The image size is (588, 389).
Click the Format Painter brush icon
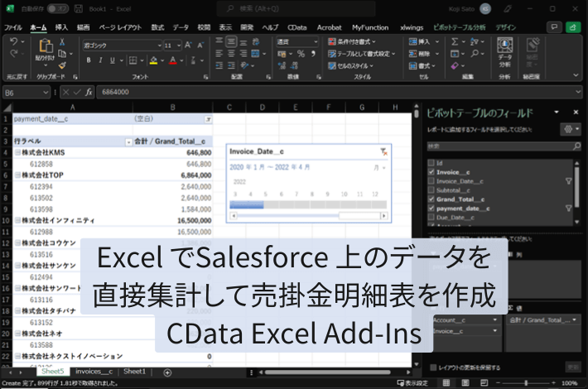(x=62, y=65)
